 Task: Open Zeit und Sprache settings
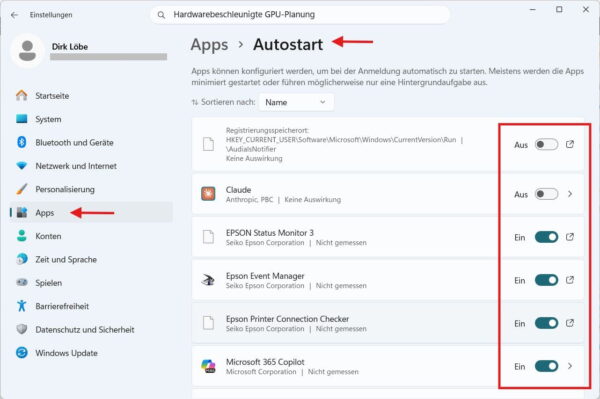pyautogui.click(x=91, y=259)
